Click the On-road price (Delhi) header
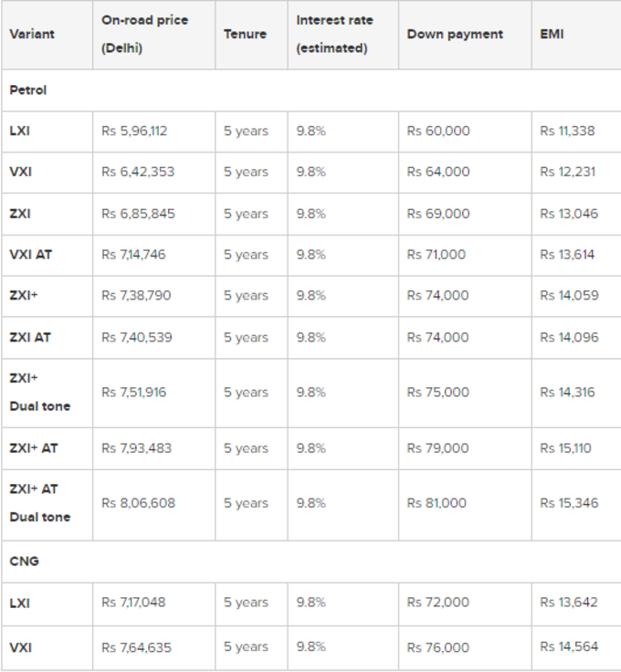Viewport: 621px width, 672px height. (144, 35)
